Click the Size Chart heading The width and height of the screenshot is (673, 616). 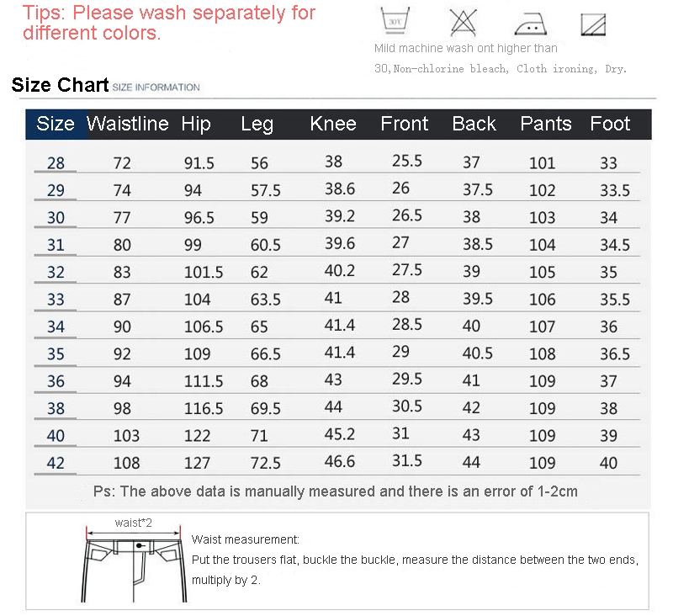tap(60, 84)
